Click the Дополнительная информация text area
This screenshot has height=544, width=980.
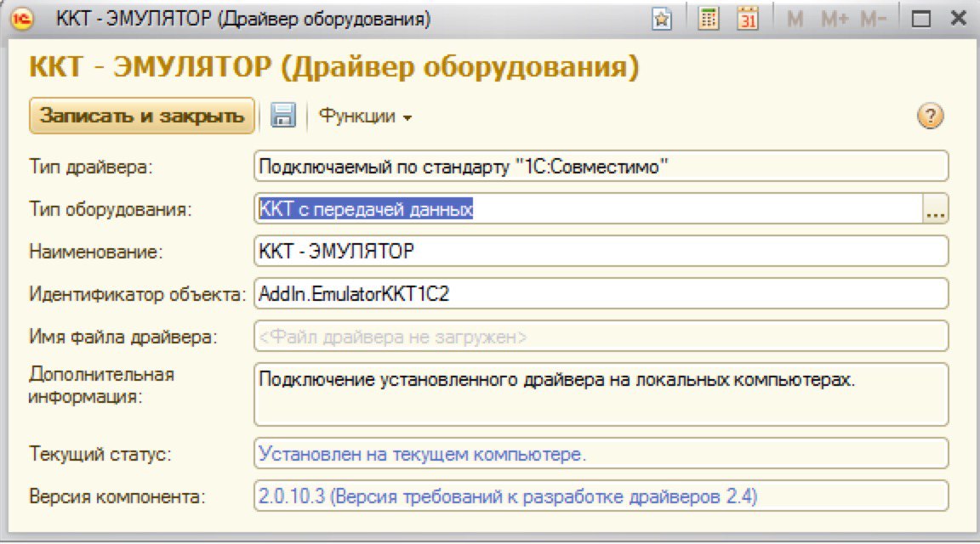[601, 394]
